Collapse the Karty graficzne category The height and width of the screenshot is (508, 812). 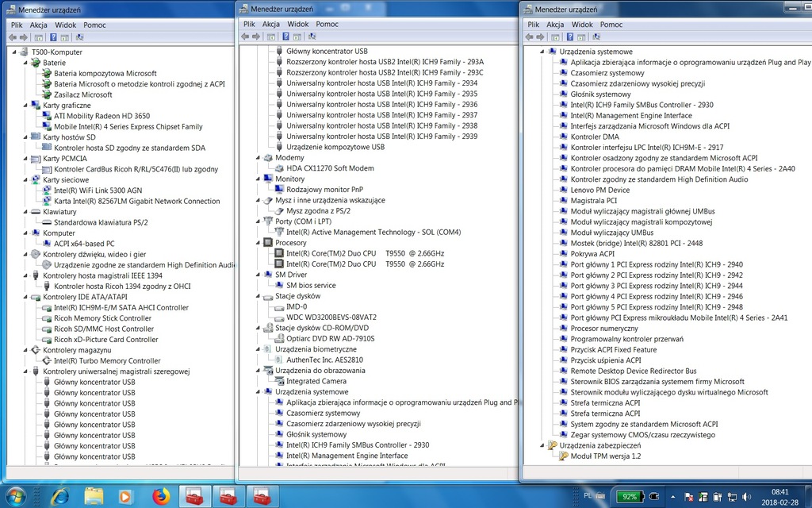pos(25,106)
